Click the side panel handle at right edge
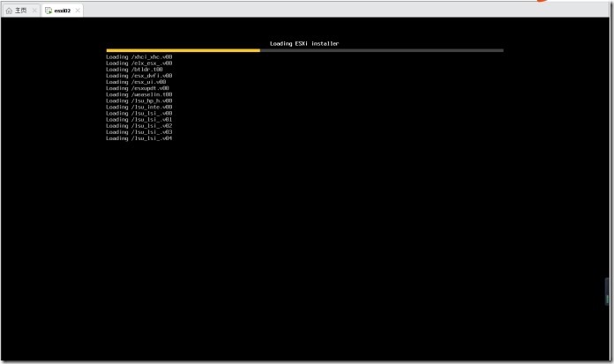 [607, 292]
